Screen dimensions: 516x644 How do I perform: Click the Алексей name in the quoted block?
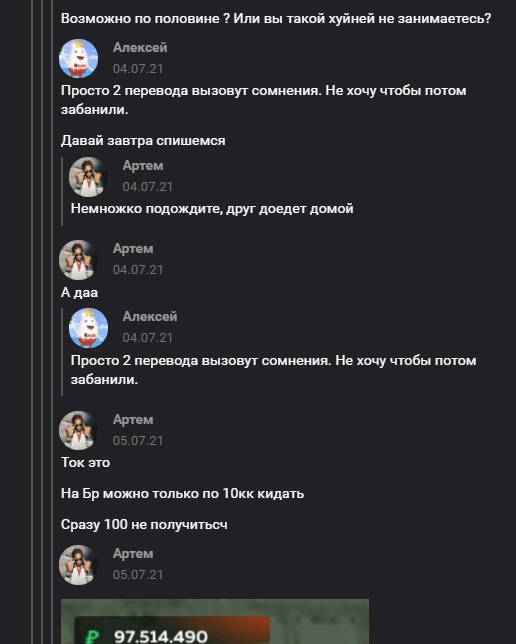pyautogui.click(x=150, y=317)
